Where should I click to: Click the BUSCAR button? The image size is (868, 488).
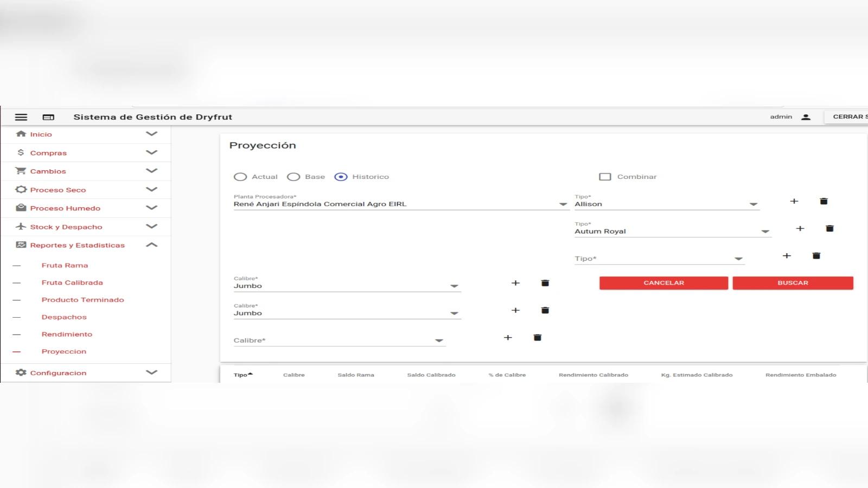pyautogui.click(x=793, y=283)
